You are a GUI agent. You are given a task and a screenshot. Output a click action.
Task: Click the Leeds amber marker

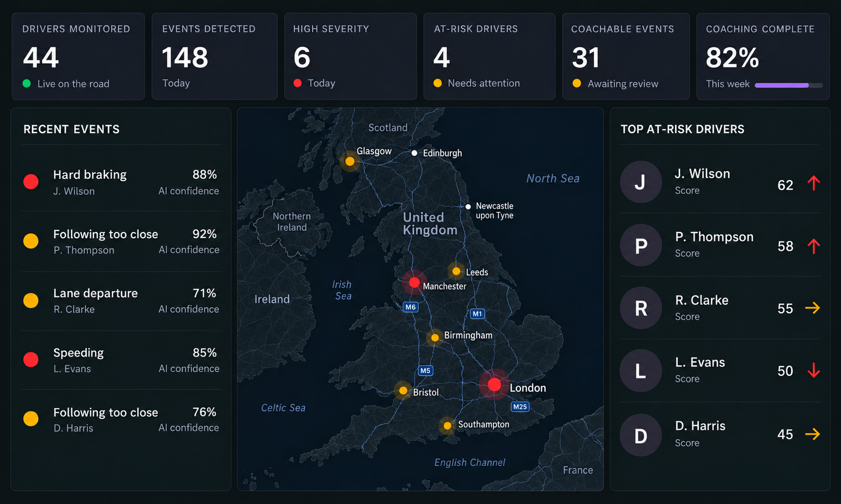(456, 271)
